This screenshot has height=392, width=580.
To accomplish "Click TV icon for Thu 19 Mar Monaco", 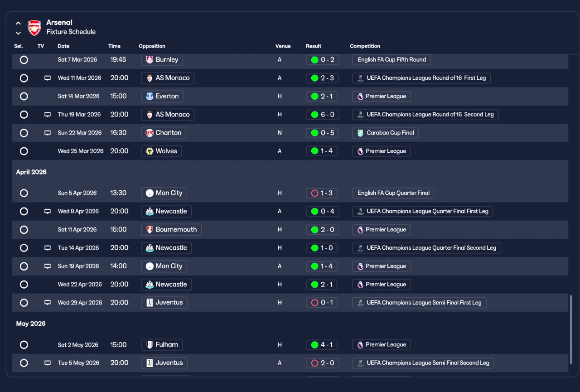I will (x=47, y=115).
